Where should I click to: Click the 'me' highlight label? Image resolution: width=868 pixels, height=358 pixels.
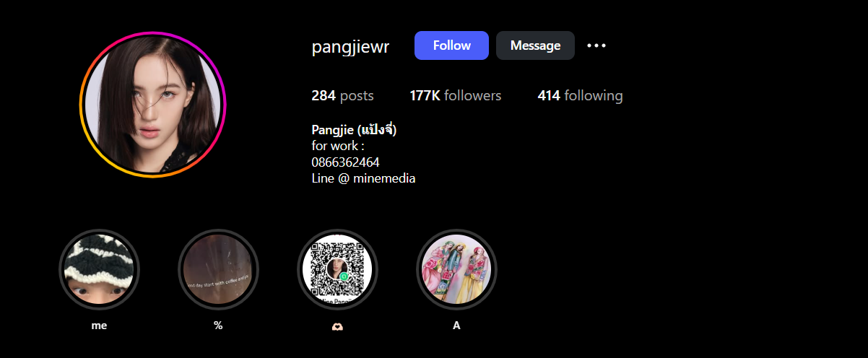pyautogui.click(x=99, y=326)
